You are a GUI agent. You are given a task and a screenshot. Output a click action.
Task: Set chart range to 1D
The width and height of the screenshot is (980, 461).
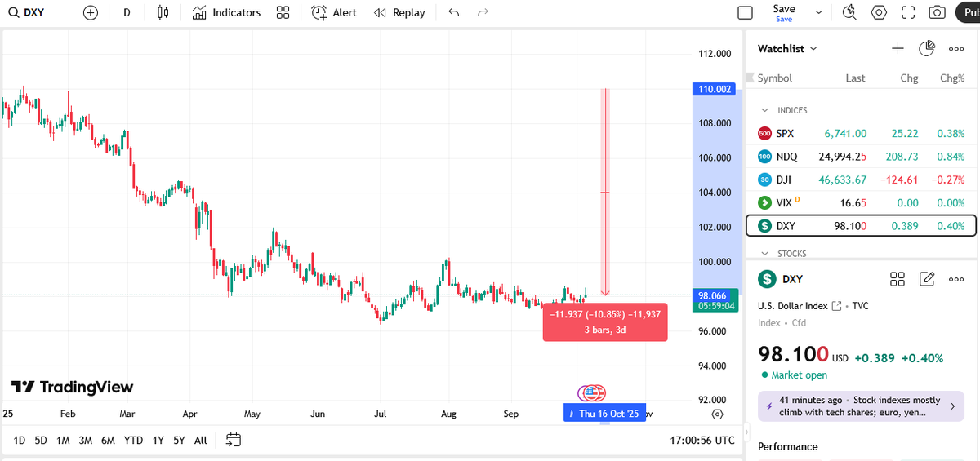click(x=20, y=441)
